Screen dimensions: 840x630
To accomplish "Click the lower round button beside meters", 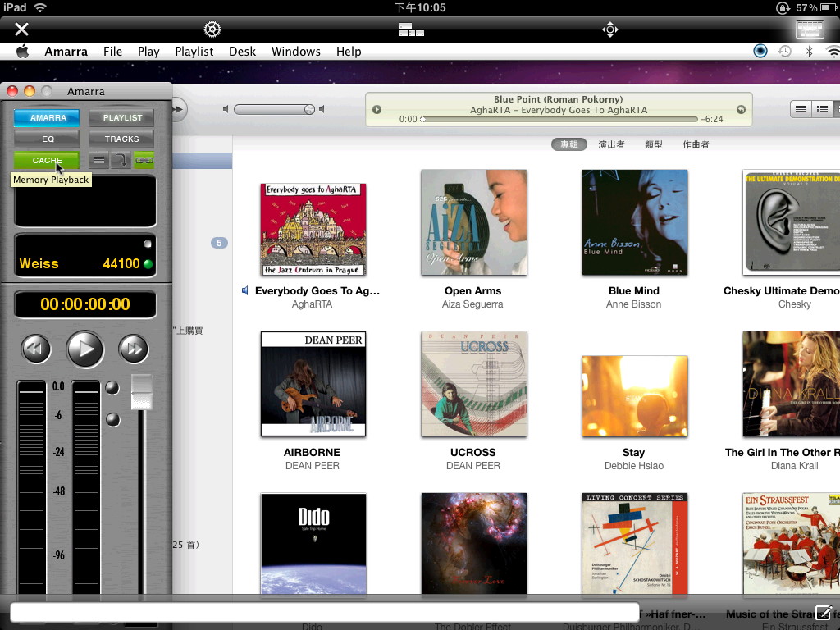I will pos(112,419).
